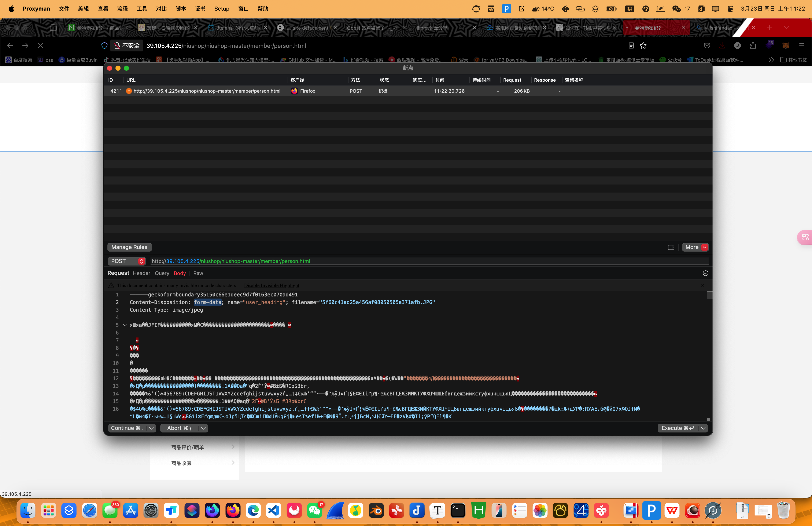Open Firefox reader view icon in address bar

pyautogui.click(x=631, y=46)
